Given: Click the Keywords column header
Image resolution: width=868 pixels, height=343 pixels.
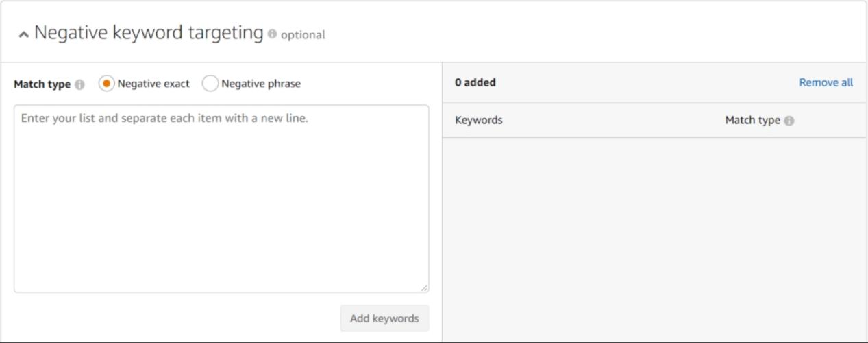Looking at the screenshot, I should [x=478, y=120].
